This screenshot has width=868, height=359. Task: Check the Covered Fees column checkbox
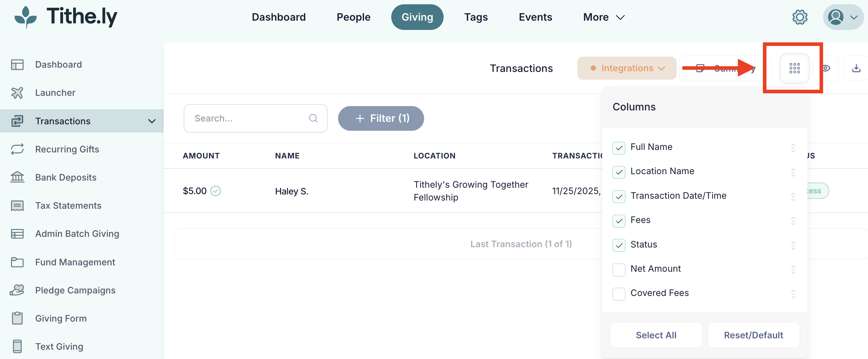point(619,294)
